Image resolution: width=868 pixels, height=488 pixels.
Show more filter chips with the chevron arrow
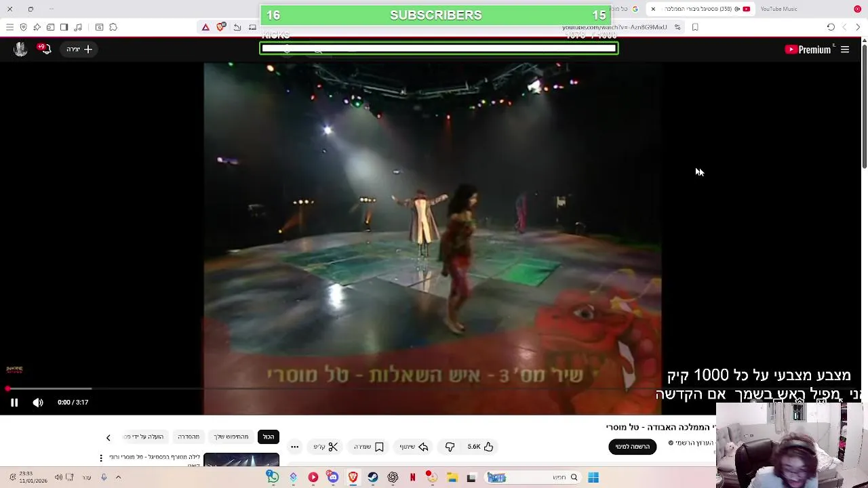[108, 438]
